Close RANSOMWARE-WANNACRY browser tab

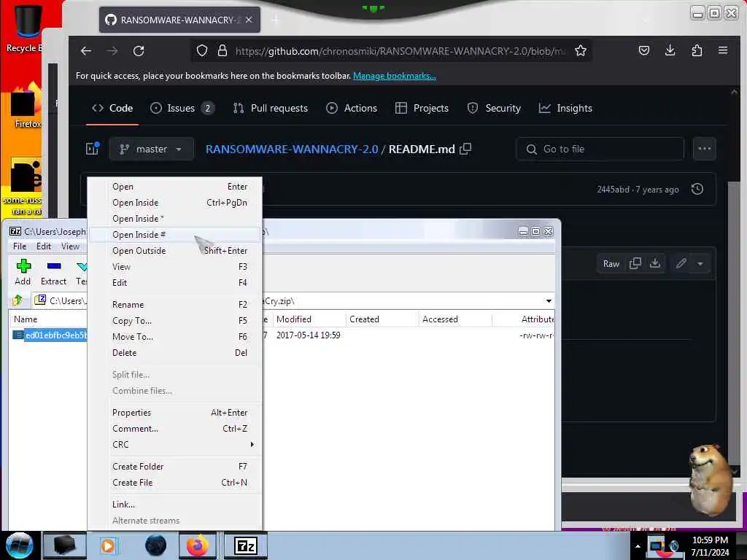(249, 20)
